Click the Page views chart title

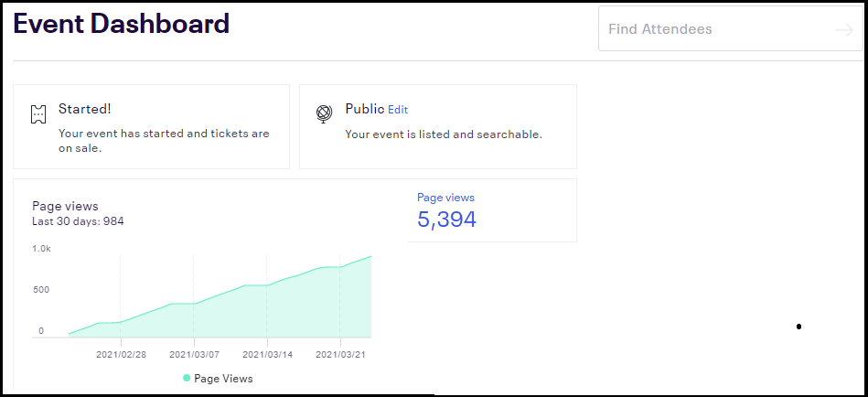coord(65,206)
